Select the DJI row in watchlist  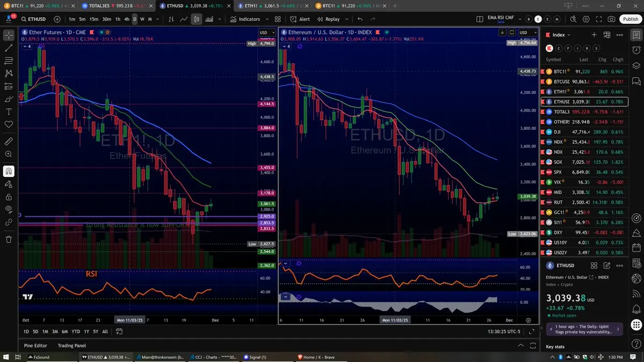[586, 132]
